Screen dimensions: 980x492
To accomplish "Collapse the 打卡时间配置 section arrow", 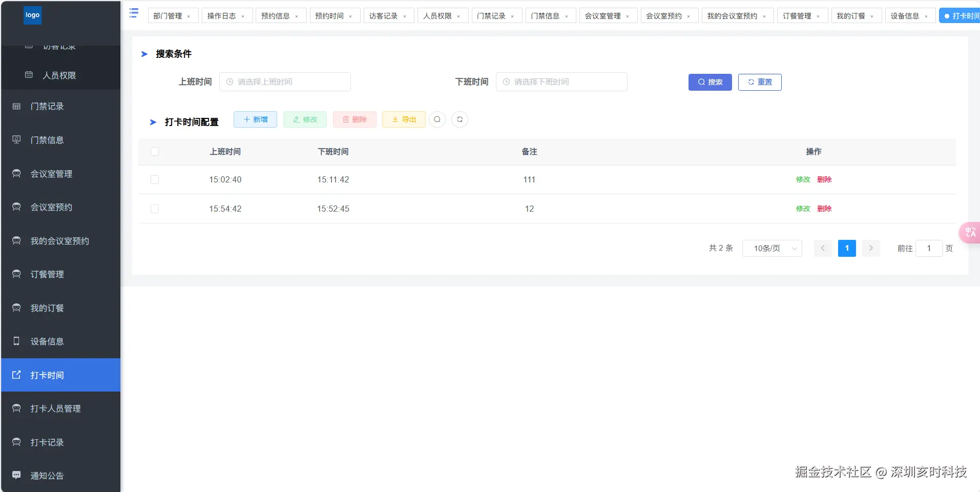I will point(153,122).
